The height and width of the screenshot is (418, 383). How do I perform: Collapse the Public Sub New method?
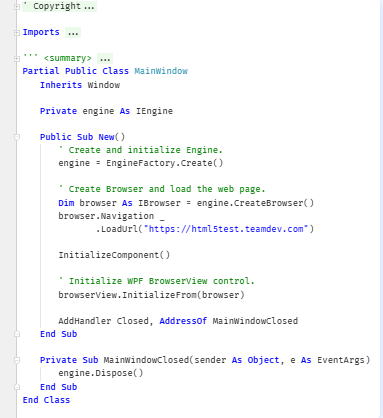17,137
